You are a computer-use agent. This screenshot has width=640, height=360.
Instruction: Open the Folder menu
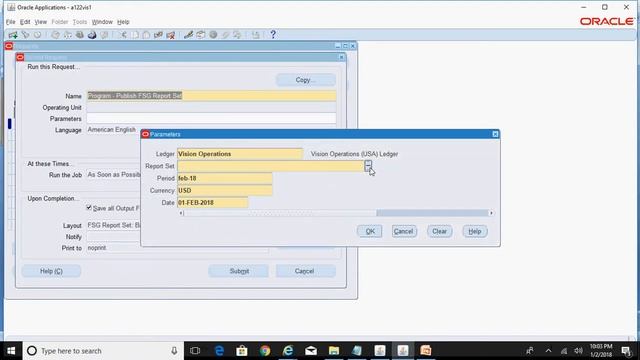[60, 22]
